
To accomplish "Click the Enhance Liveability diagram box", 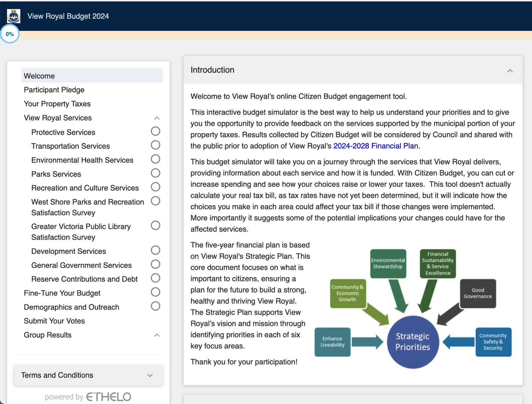I will click(332, 342).
